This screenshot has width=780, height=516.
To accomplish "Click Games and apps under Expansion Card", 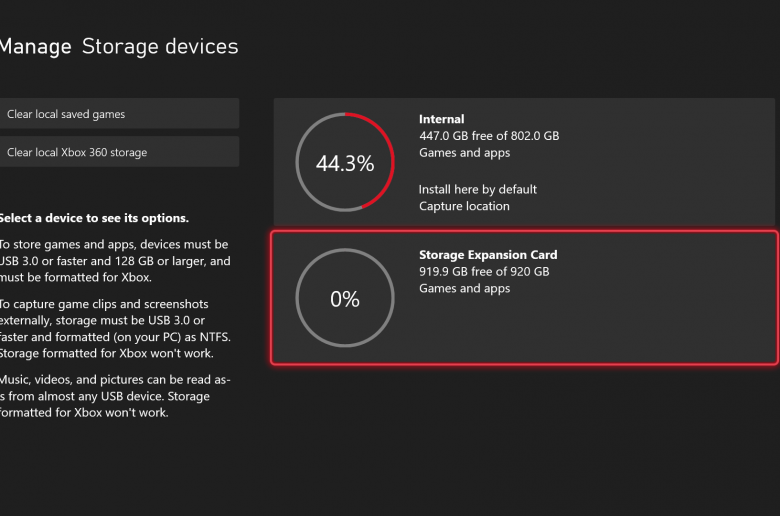I will [x=464, y=289].
